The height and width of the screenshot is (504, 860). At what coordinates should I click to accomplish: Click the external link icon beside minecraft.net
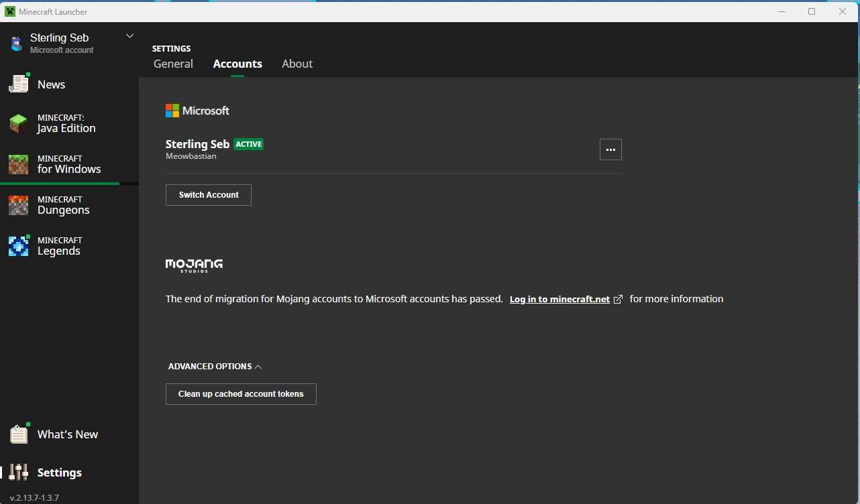tap(618, 300)
